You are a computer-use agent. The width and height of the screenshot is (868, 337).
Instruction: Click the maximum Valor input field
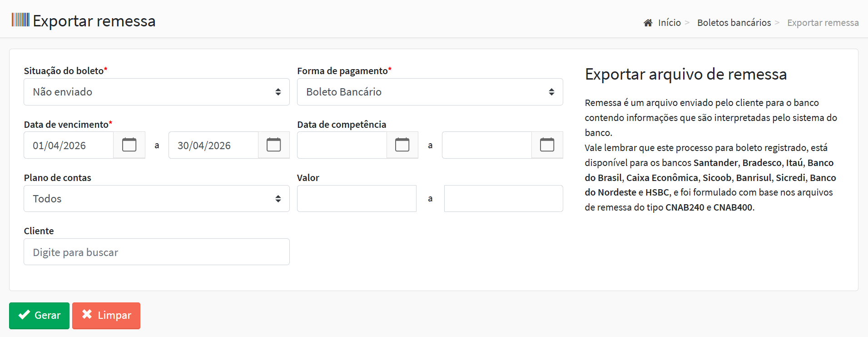click(x=504, y=198)
